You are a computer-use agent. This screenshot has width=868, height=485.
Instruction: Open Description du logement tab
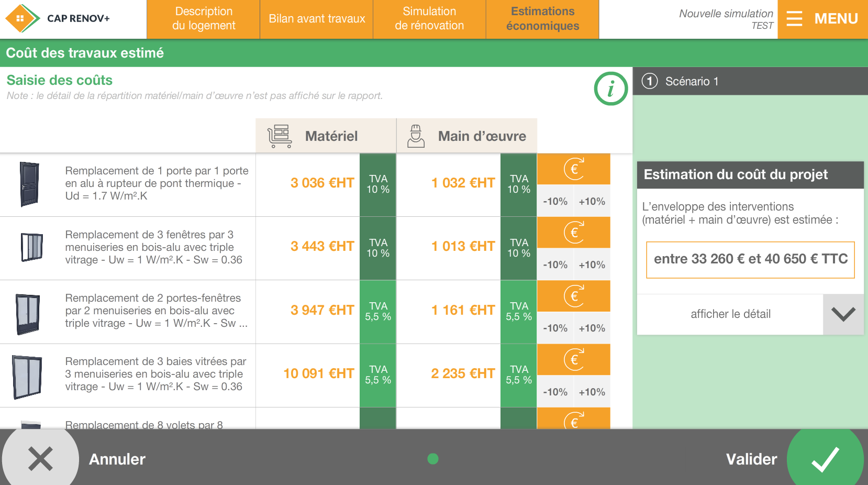click(x=204, y=19)
